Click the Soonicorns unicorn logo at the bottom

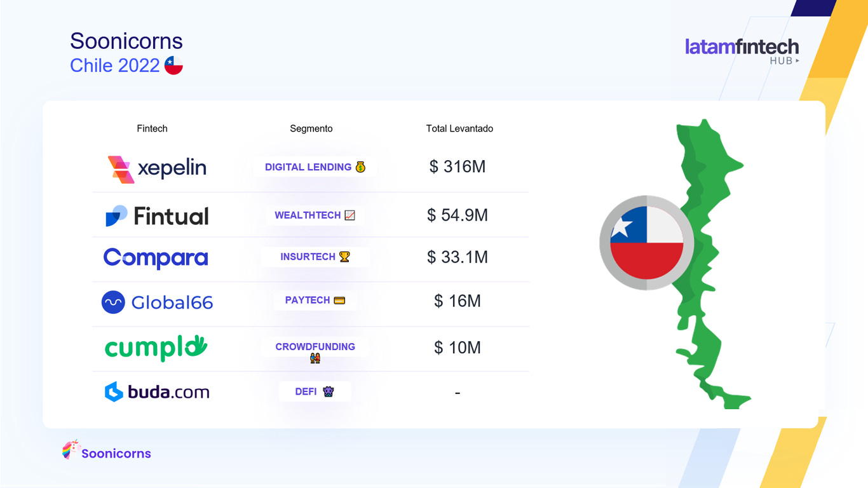click(x=107, y=451)
